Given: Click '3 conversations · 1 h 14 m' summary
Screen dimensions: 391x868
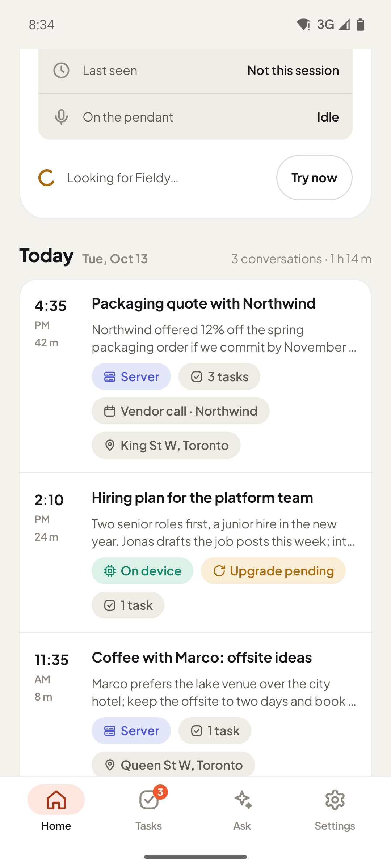Looking at the screenshot, I should pyautogui.click(x=301, y=259).
